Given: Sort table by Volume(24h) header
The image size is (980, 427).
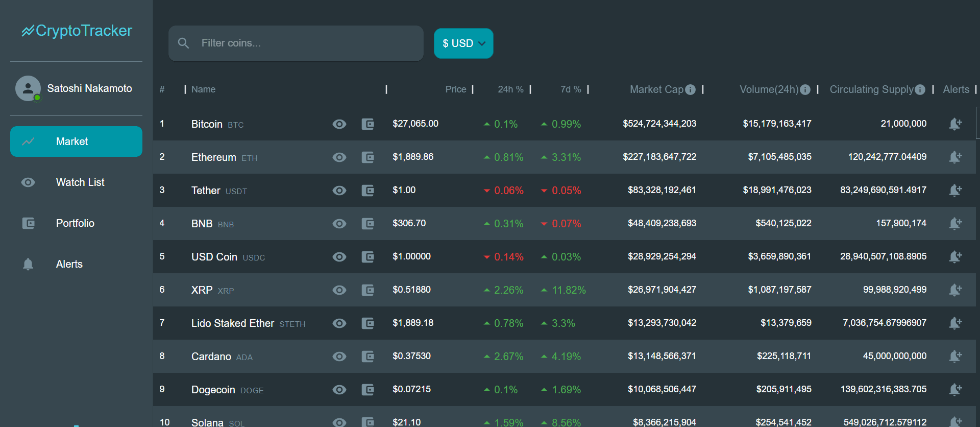Looking at the screenshot, I should click(x=769, y=89).
